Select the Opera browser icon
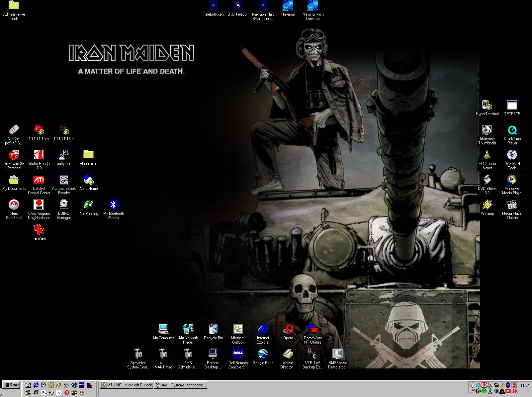 tap(288, 329)
